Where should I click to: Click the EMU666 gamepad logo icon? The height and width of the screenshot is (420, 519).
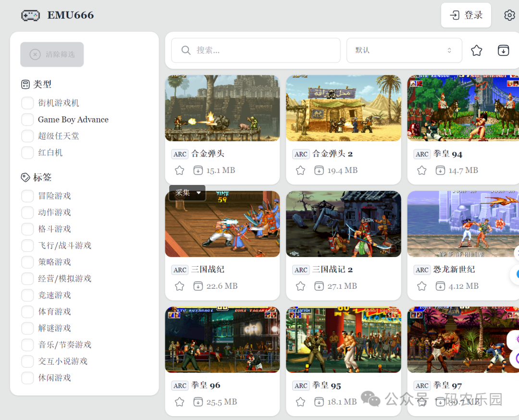click(30, 15)
